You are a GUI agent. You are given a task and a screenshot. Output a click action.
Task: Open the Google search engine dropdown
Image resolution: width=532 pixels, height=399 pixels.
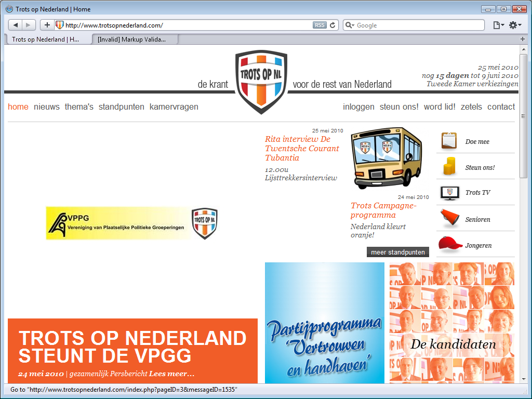[x=350, y=25]
